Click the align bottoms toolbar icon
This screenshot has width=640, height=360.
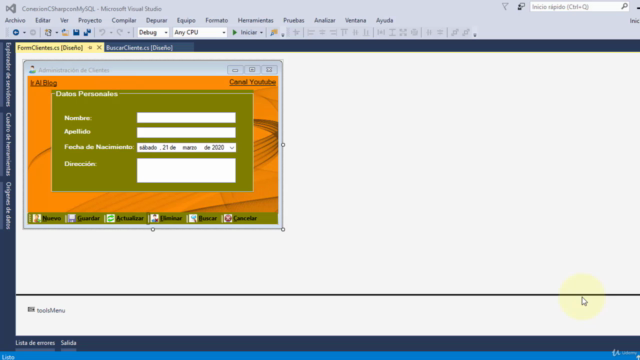(x=366, y=32)
